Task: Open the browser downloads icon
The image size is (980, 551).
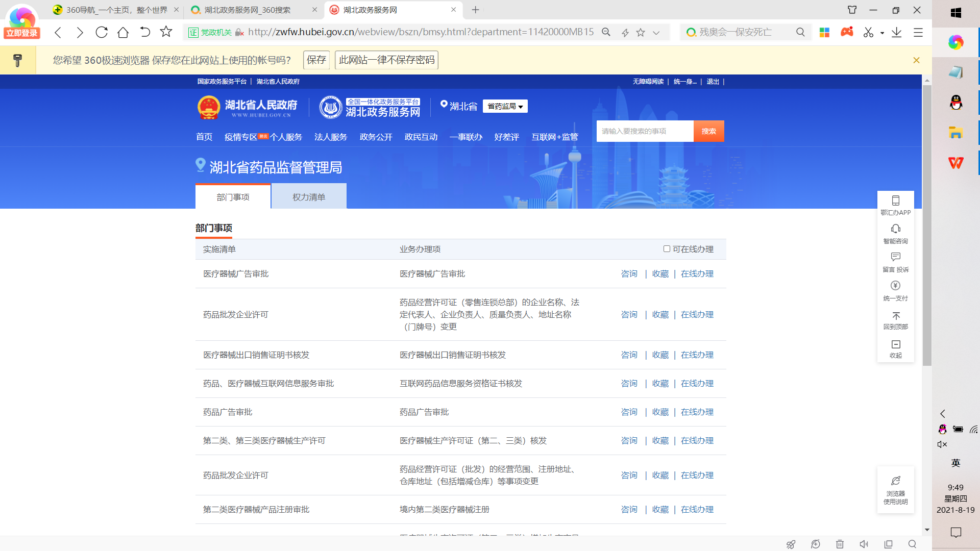Action: (x=896, y=32)
